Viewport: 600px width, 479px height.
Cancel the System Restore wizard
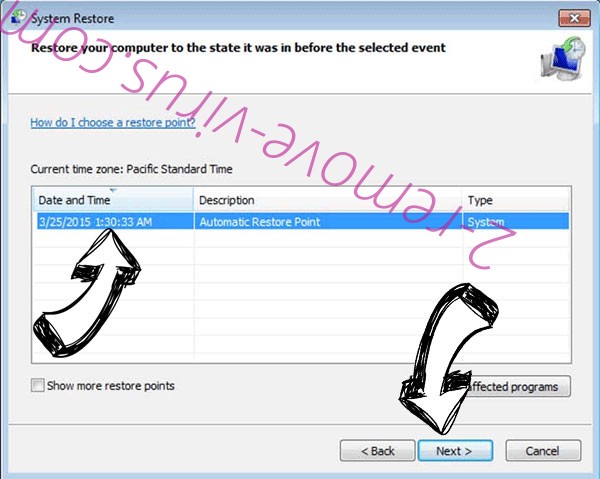543,451
